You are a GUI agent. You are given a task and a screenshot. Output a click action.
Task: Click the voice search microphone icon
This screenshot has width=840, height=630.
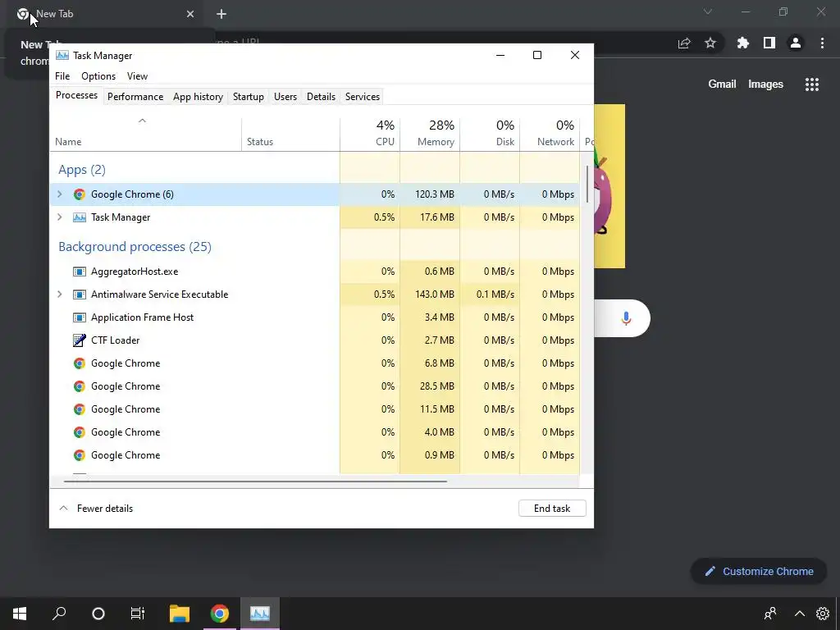(626, 318)
